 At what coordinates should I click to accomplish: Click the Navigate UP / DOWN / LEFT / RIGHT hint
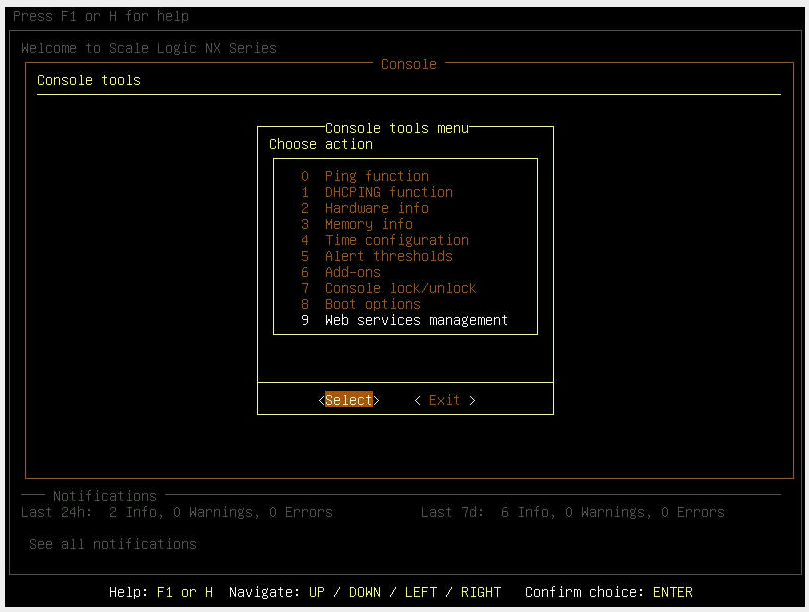coord(365,592)
